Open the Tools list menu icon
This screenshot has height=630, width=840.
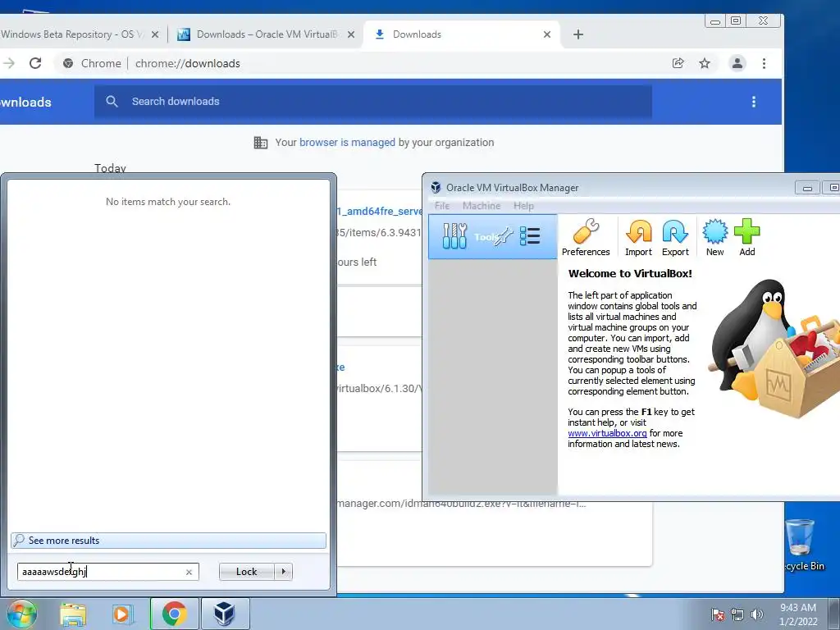[x=530, y=236]
